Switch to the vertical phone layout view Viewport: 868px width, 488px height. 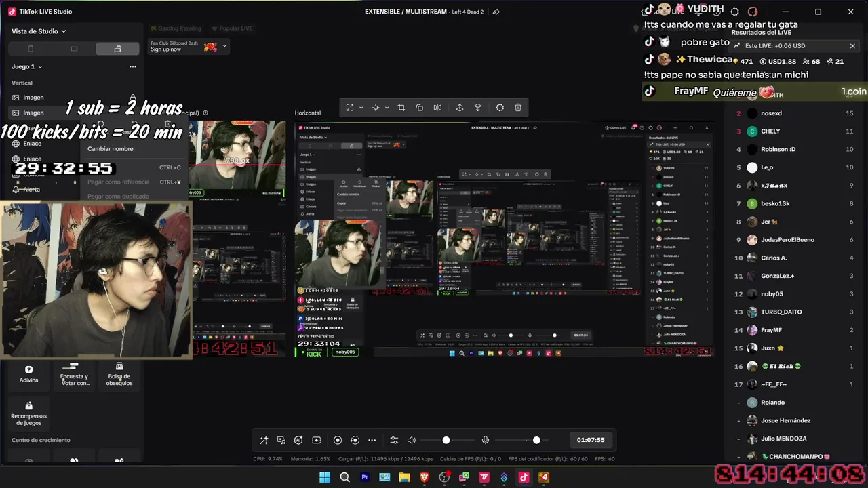pyautogui.click(x=31, y=49)
